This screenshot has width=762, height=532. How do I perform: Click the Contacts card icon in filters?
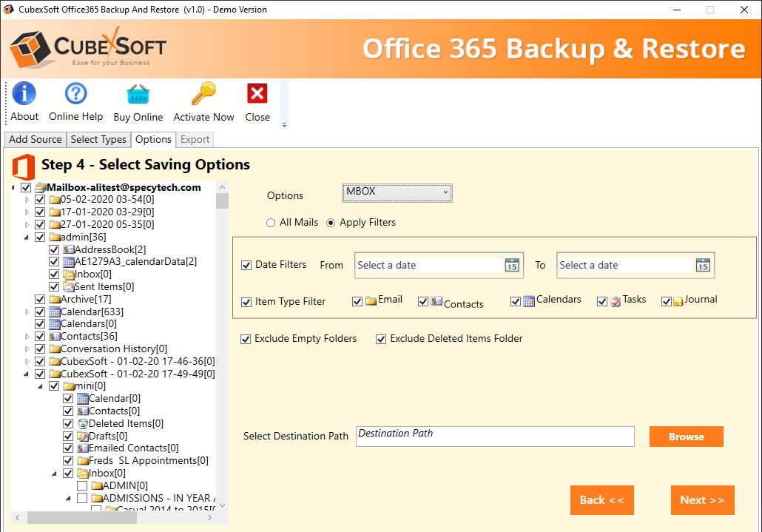click(436, 301)
